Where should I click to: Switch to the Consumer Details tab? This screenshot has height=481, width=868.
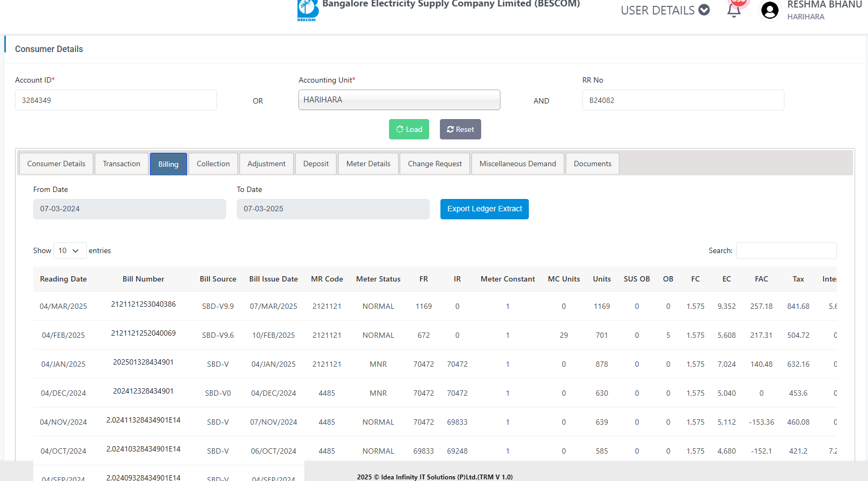(x=56, y=164)
